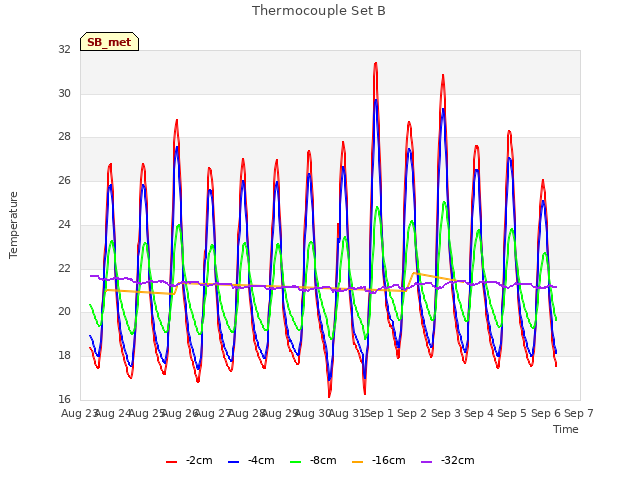Click the 24 y-axis tick label
This screenshot has height=480, width=640.
click(x=64, y=224)
